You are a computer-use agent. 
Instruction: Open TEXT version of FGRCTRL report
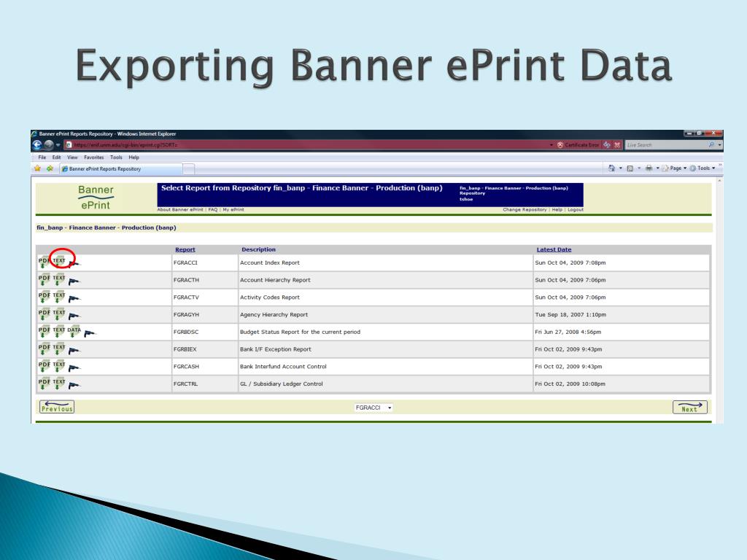[x=59, y=384]
